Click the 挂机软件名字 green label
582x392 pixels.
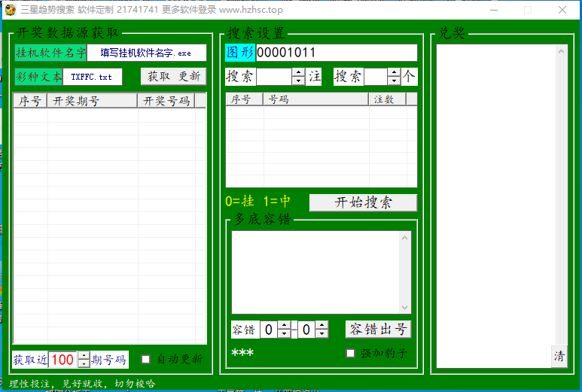click(51, 53)
